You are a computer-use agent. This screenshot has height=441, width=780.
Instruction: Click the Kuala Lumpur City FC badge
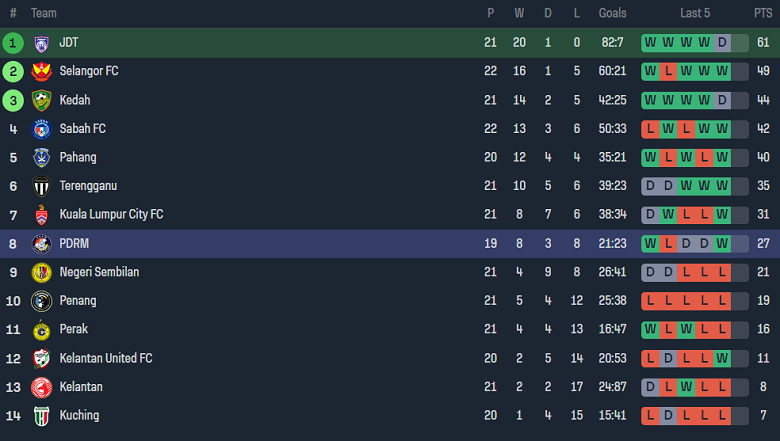coord(41,215)
